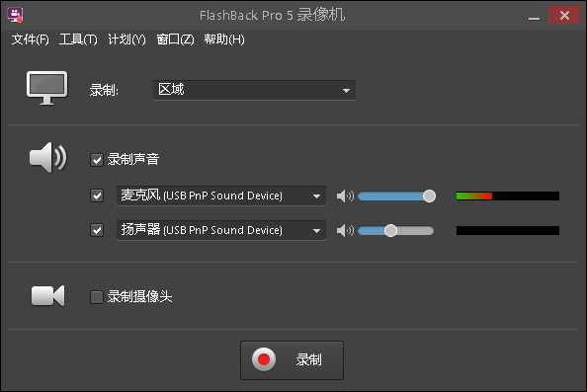Expand the 扬声器 device dropdown
The image size is (587, 392).
221,230
